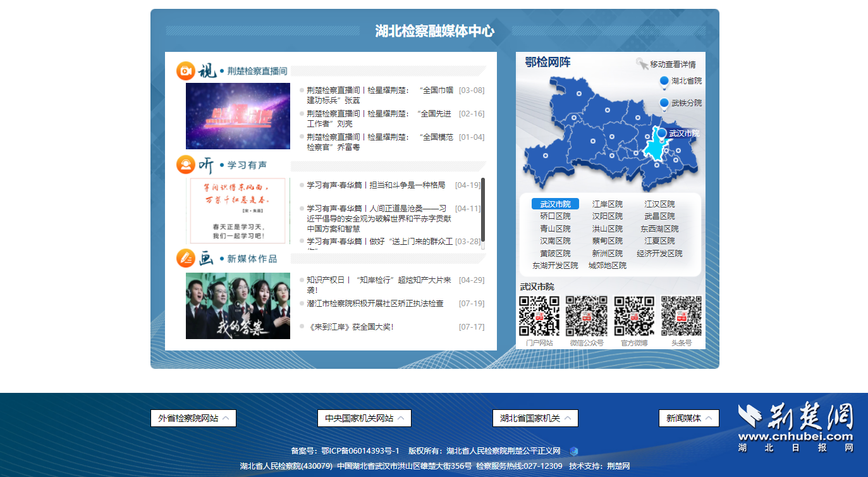Click the orange pen drawing icon
Viewport: 868px width, 477px height.
click(x=185, y=258)
